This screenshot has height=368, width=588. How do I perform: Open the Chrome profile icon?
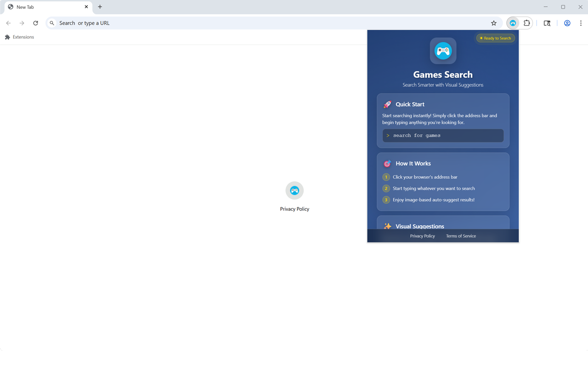click(x=567, y=23)
